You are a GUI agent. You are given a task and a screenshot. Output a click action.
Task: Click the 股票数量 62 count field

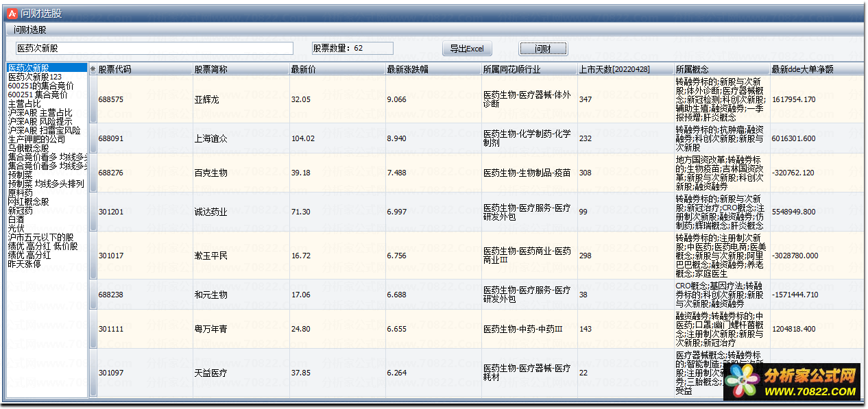click(x=352, y=48)
